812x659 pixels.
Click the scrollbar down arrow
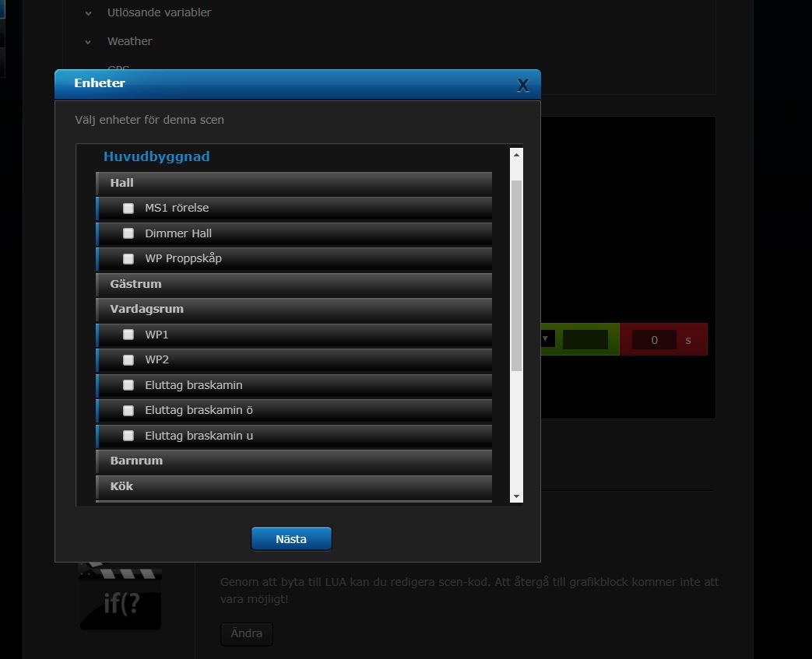coord(516,496)
